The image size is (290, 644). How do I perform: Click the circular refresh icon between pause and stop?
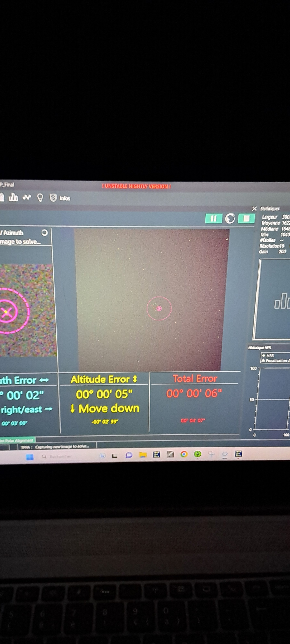pos(230,218)
